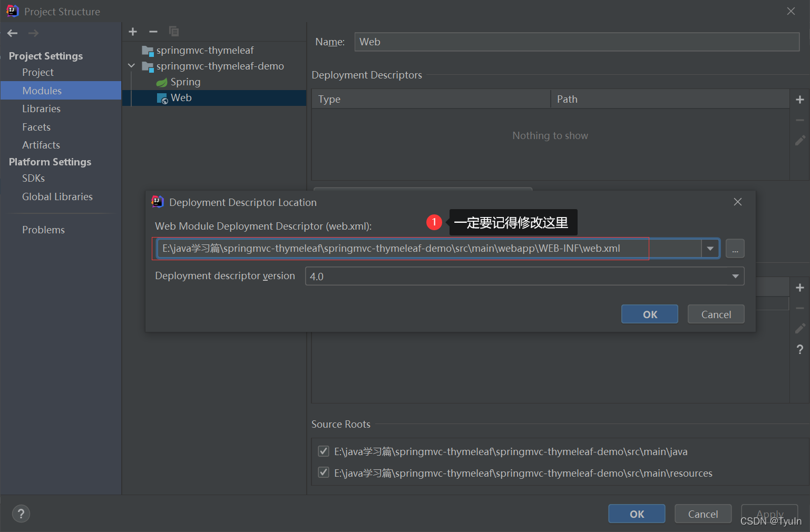Edit deployment descriptor with the pencil icon
The height and width of the screenshot is (532, 810).
(x=799, y=140)
